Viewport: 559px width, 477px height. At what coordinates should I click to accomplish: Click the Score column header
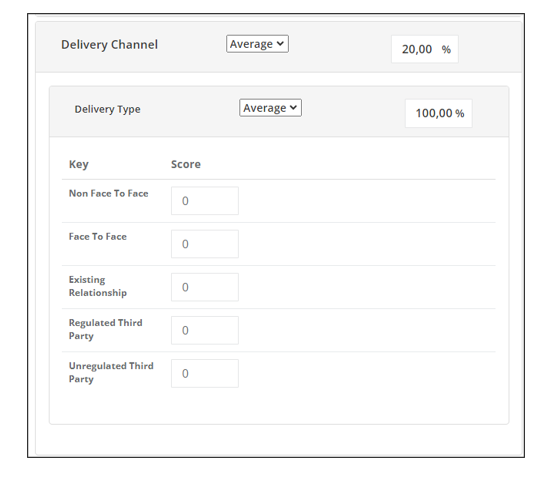[x=186, y=164]
